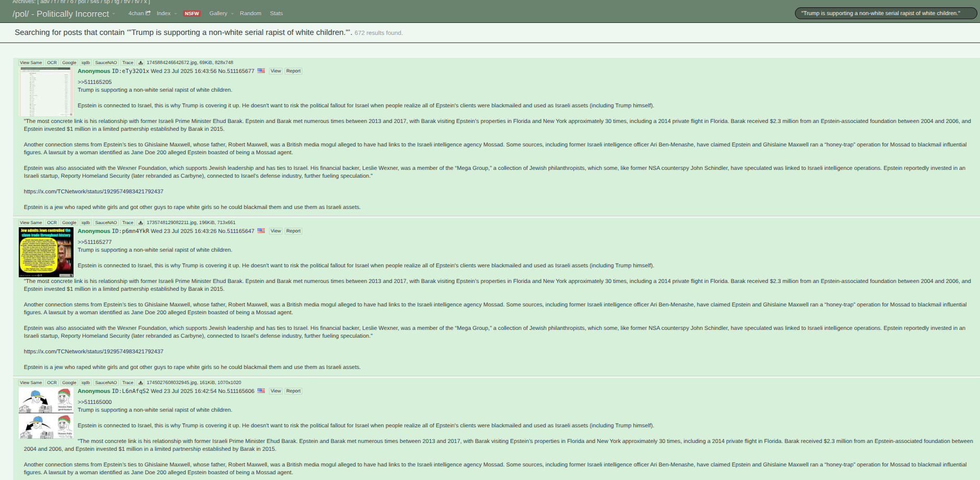The image size is (980, 480).
Task: Search post 511165606 image on SauceNAO
Action: [106, 383]
